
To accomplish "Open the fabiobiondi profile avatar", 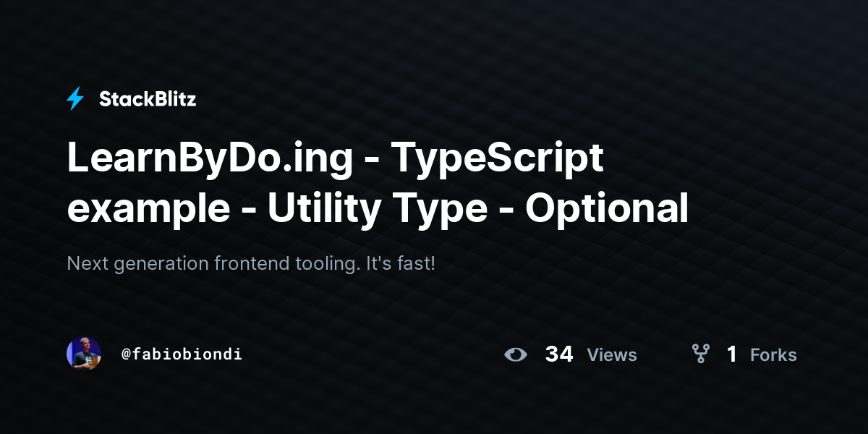I will [84, 354].
